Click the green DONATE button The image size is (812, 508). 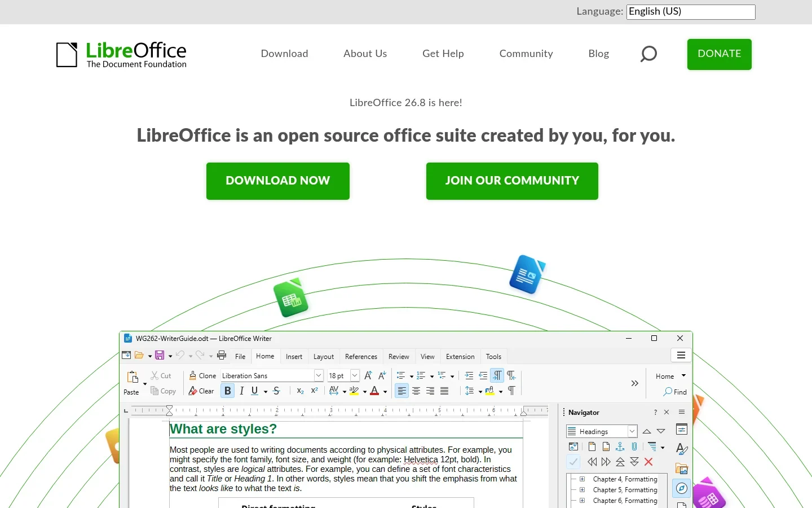pos(720,54)
